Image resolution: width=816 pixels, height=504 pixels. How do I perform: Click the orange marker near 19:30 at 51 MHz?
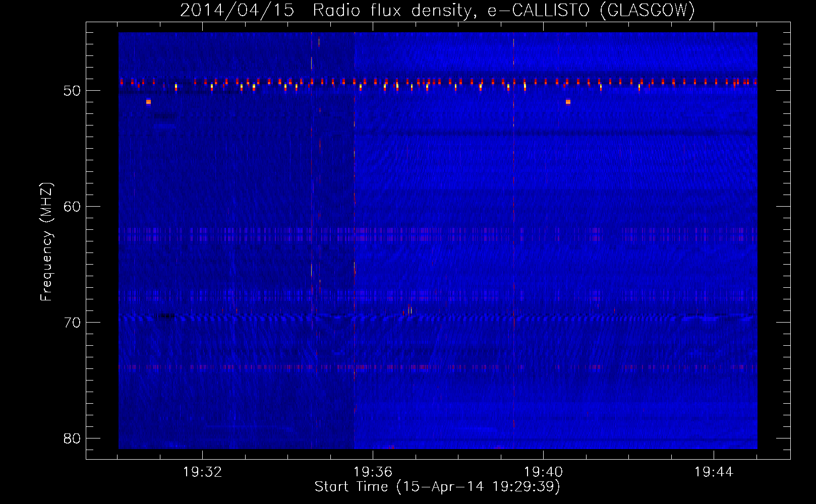(x=148, y=102)
